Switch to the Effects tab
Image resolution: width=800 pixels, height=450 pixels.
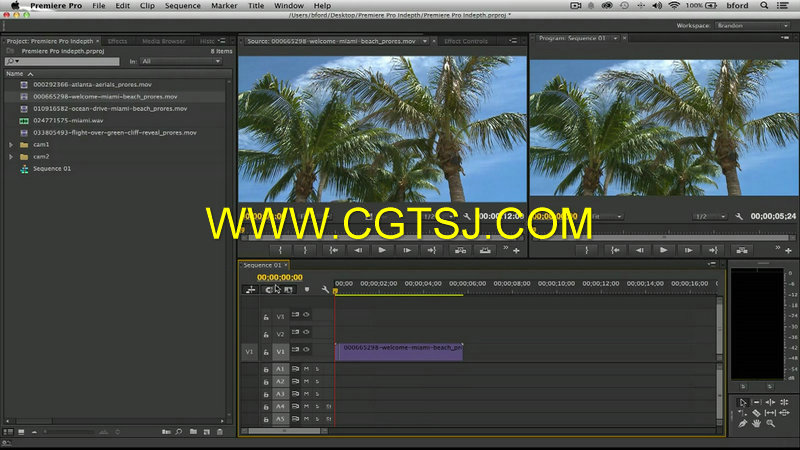coord(117,41)
